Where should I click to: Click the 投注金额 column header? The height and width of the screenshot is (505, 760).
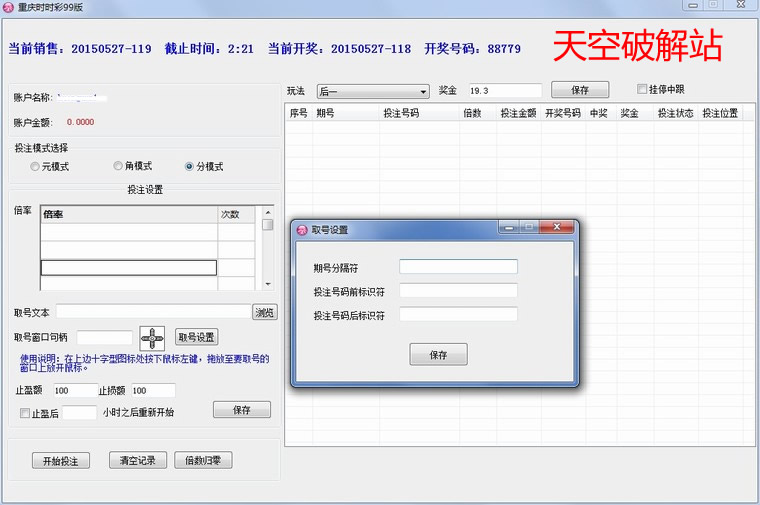point(519,114)
